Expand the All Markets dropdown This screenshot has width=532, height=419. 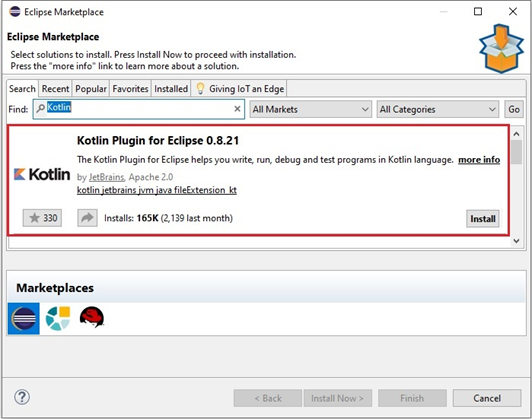310,109
